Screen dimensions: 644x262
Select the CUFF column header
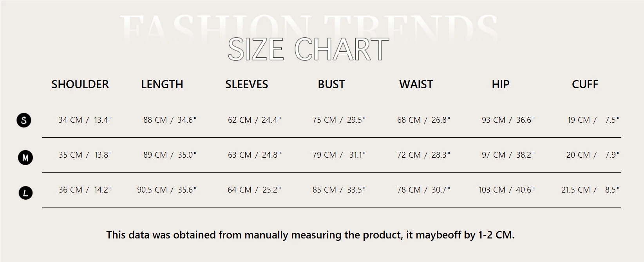[x=585, y=84]
